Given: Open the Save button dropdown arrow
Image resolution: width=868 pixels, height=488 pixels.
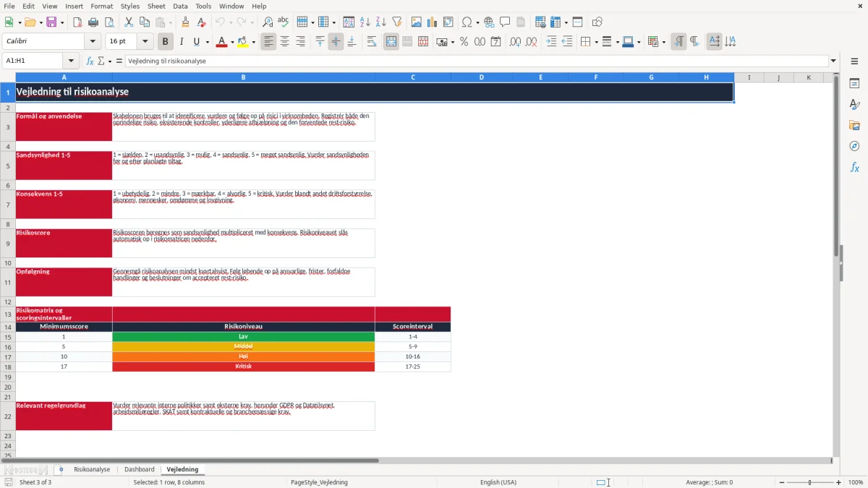Looking at the screenshot, I should pos(61,22).
